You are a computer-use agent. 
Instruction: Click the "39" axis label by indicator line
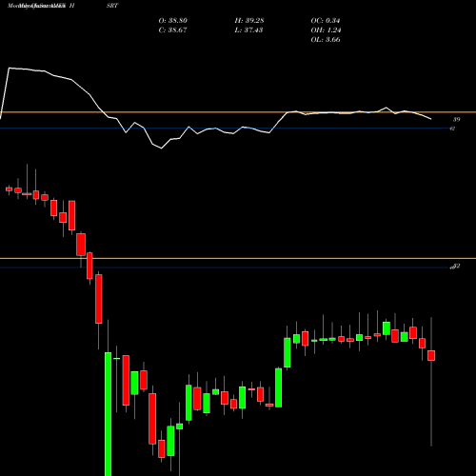click(x=456, y=120)
